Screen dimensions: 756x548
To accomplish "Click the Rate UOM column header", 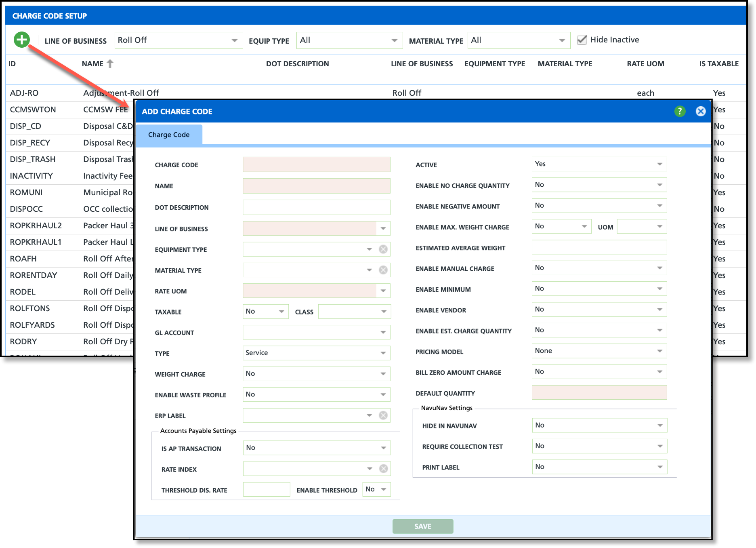I will click(645, 64).
